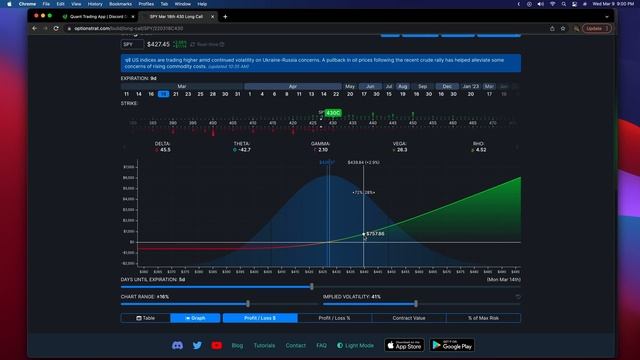Select the Jul 15 expiration date
The image size is (640, 360).
tap(389, 94)
